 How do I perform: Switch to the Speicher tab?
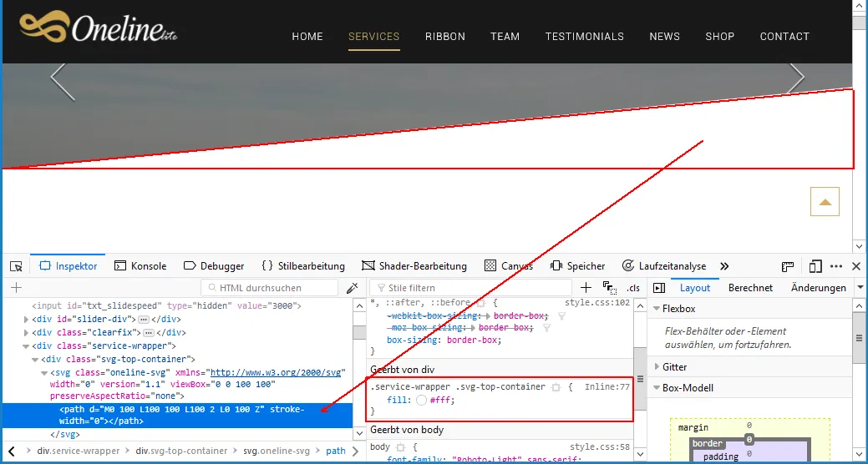coord(578,266)
